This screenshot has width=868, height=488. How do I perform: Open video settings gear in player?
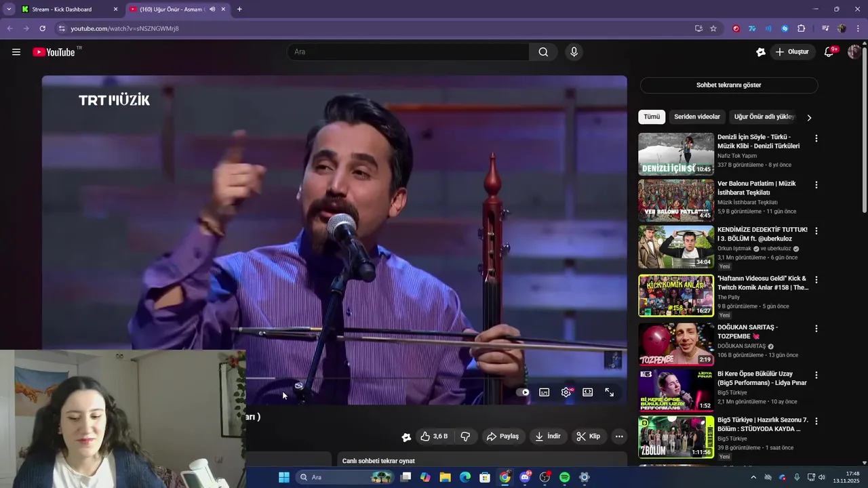coord(566,392)
